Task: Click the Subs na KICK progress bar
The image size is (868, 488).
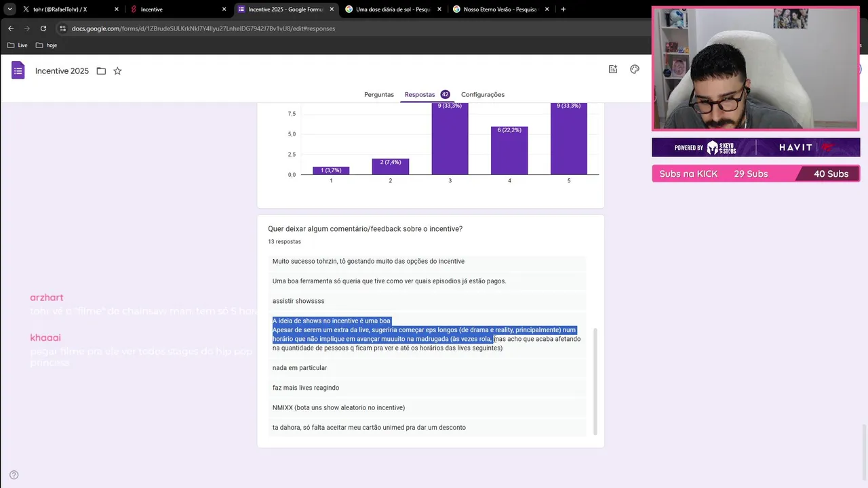Action: (755, 174)
